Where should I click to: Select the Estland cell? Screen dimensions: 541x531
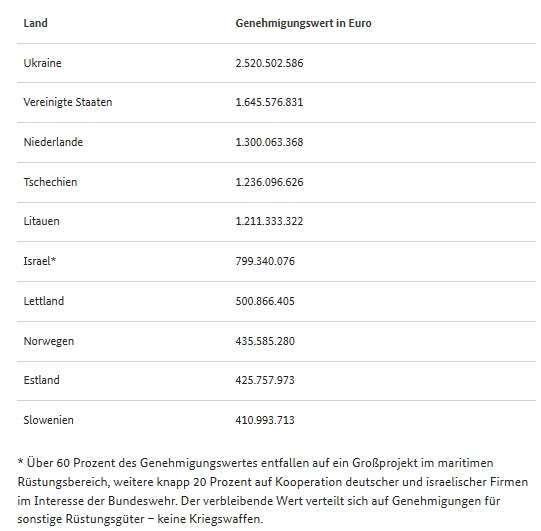pos(41,380)
